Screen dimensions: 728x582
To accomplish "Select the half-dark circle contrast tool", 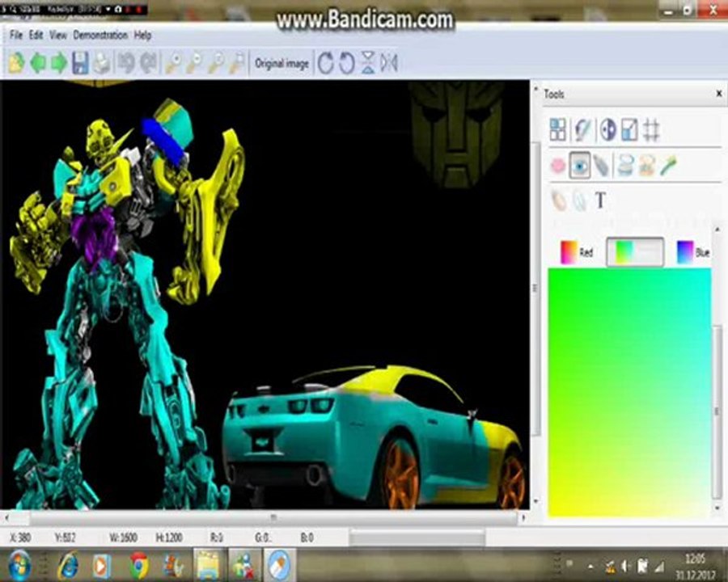I will click(x=607, y=129).
